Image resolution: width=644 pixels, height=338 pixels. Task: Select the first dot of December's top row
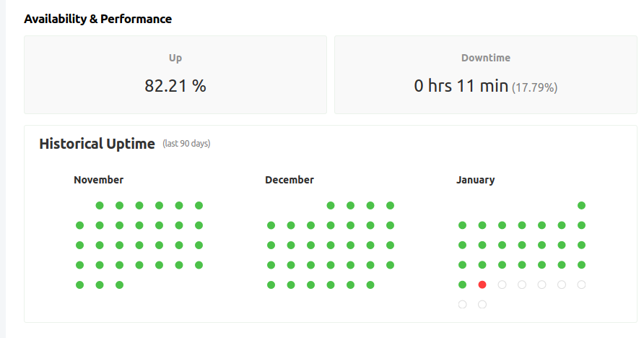pos(331,205)
